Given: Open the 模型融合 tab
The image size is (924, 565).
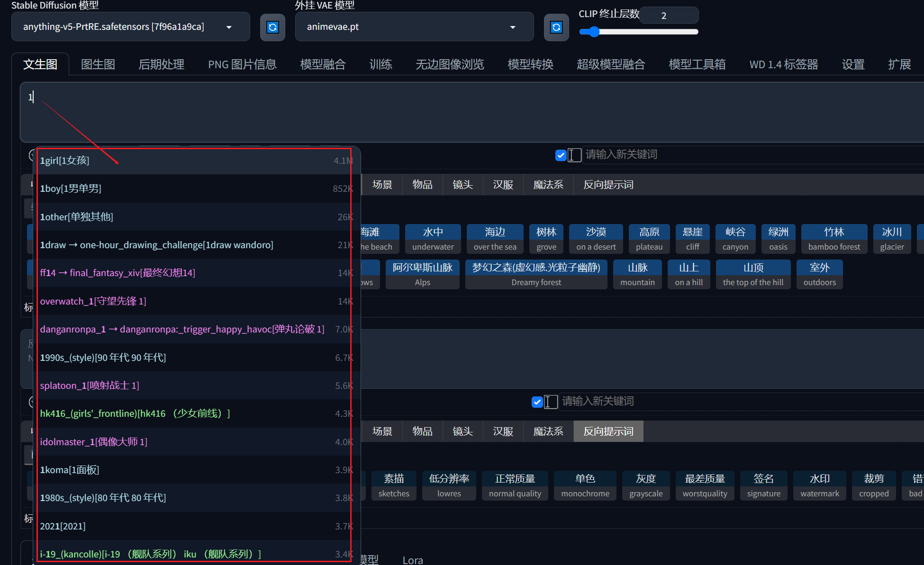Looking at the screenshot, I should pos(323,64).
